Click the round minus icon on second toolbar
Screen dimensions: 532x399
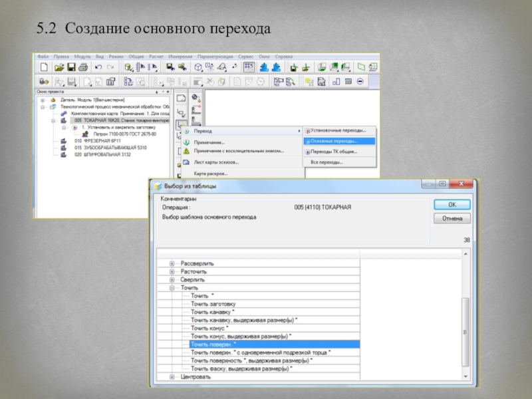click(x=360, y=82)
